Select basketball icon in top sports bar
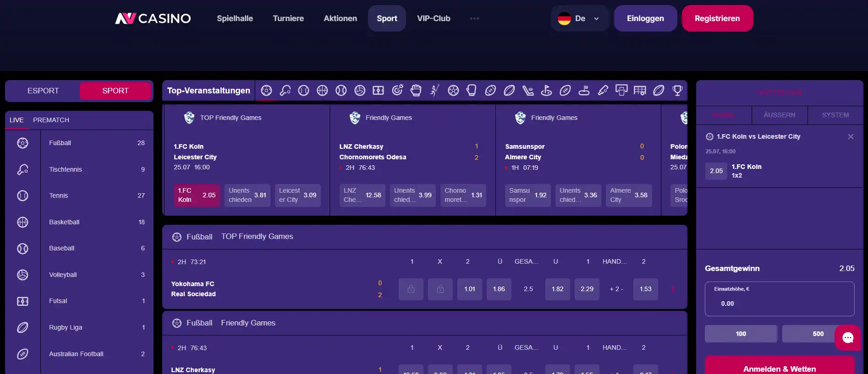 [322, 90]
